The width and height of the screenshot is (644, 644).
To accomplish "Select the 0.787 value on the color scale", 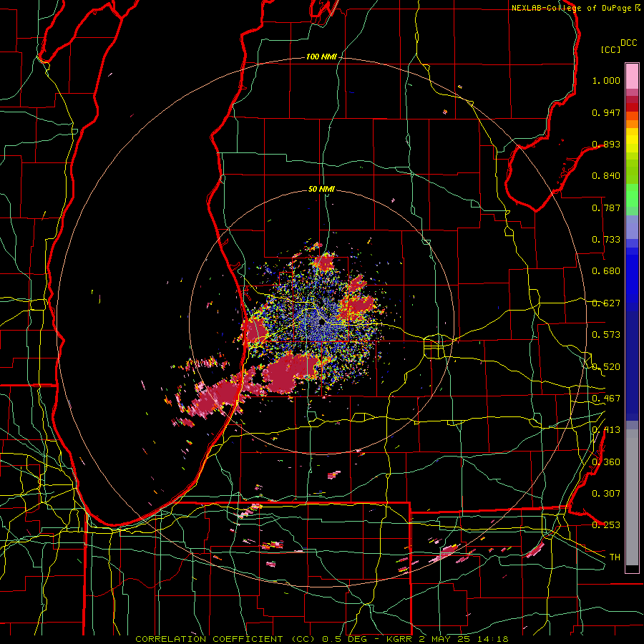I will pyautogui.click(x=606, y=208).
